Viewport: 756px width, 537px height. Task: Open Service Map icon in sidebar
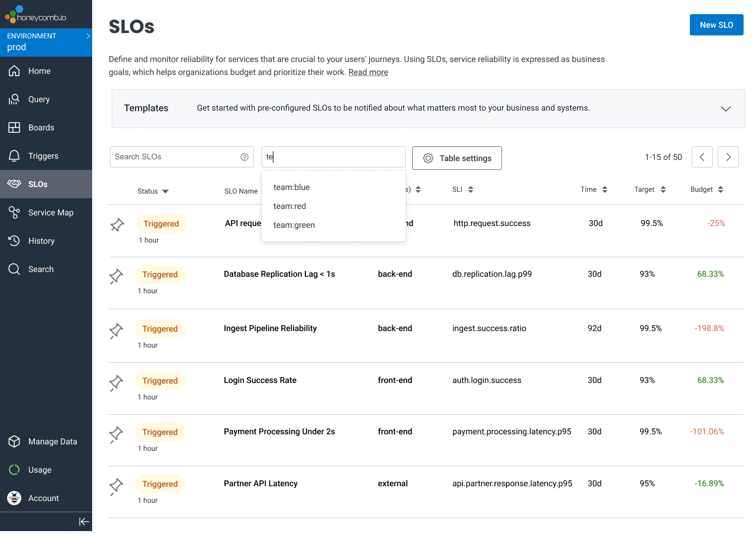click(x=14, y=212)
